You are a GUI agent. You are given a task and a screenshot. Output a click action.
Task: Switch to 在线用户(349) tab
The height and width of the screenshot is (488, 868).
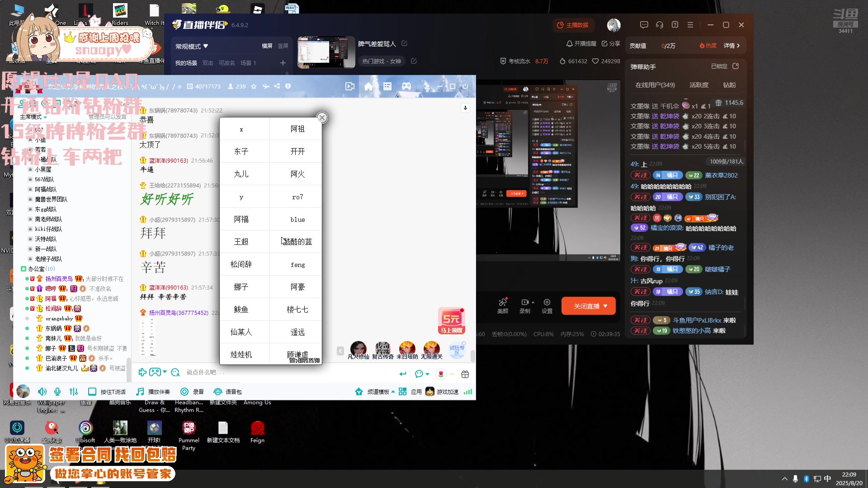(655, 85)
